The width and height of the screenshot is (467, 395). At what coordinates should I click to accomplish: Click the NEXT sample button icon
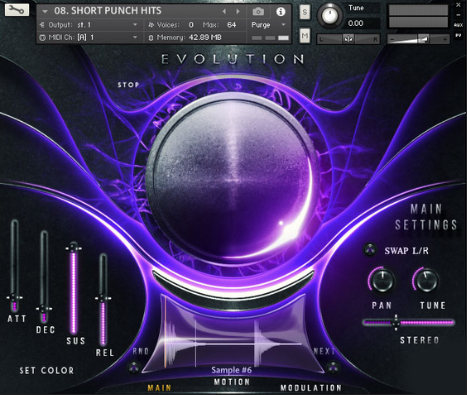pos(332,367)
